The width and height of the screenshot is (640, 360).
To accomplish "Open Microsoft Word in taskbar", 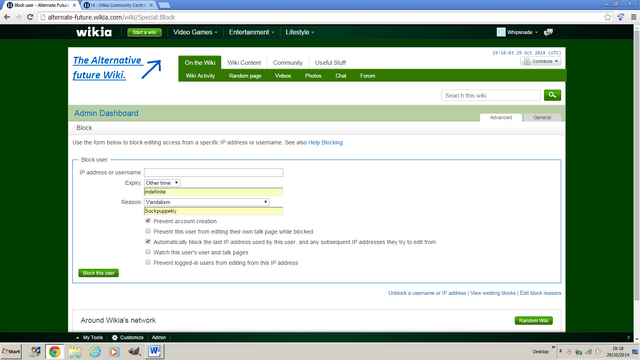I will pos(154,351).
